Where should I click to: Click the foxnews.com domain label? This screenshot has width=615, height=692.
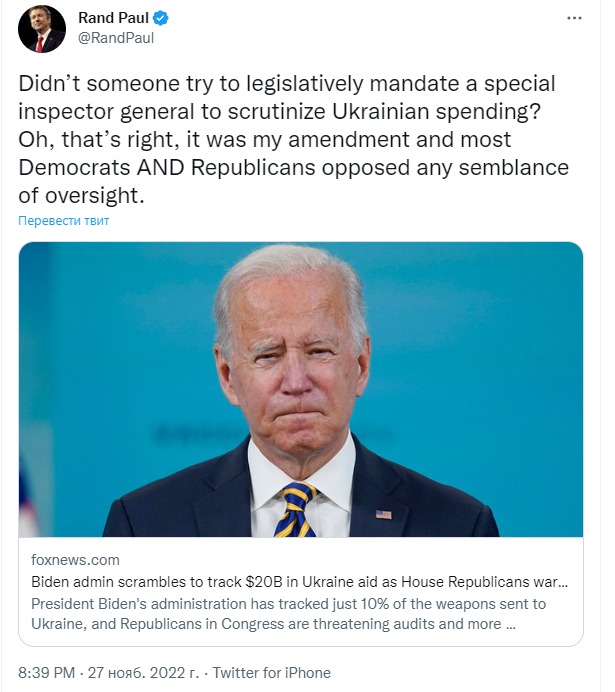pyautogui.click(x=75, y=560)
